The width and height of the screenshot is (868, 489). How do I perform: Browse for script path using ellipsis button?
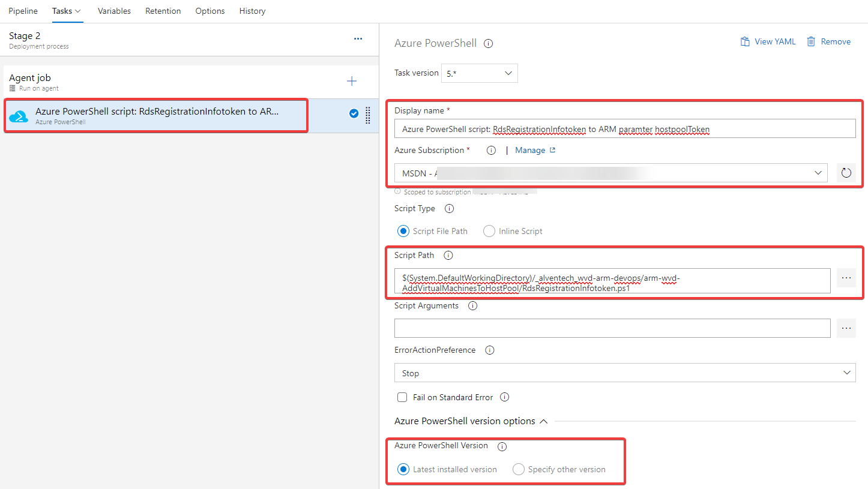(x=846, y=278)
